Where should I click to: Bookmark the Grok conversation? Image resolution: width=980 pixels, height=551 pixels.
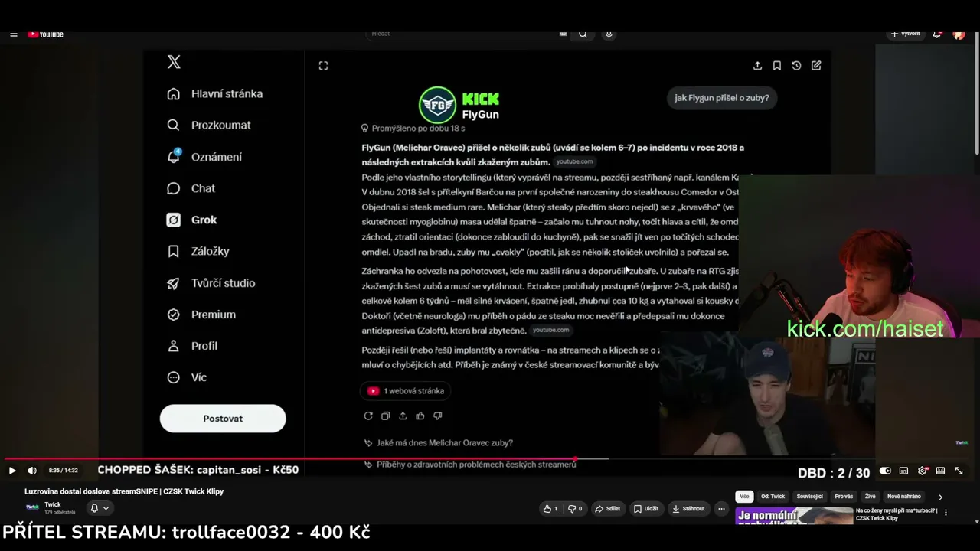[777, 66]
